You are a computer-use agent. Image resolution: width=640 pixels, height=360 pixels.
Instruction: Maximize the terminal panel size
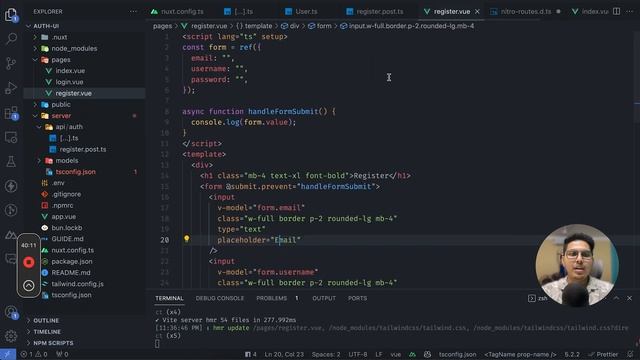point(616,298)
